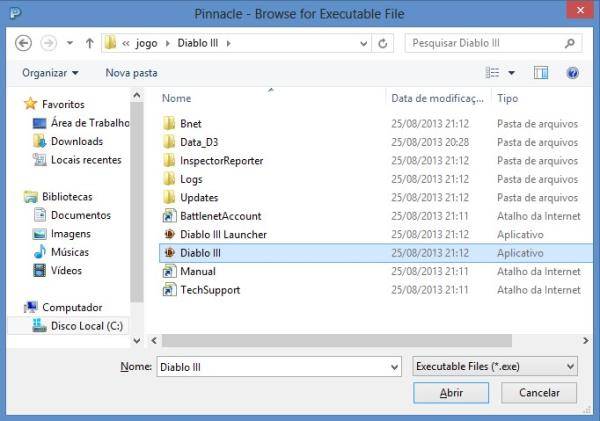Viewport: 600px width, 421px height.
Task: Select 'Diablo III' breadcrumb in address bar
Action: pos(197,43)
